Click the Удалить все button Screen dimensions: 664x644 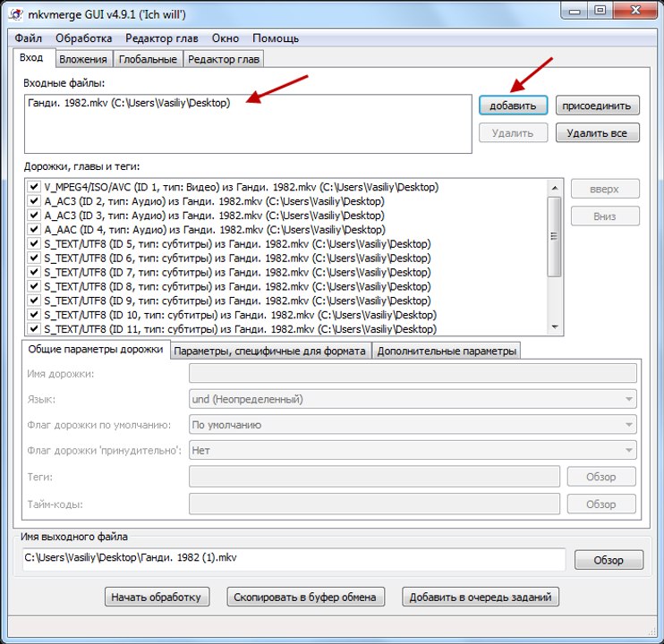(x=597, y=133)
